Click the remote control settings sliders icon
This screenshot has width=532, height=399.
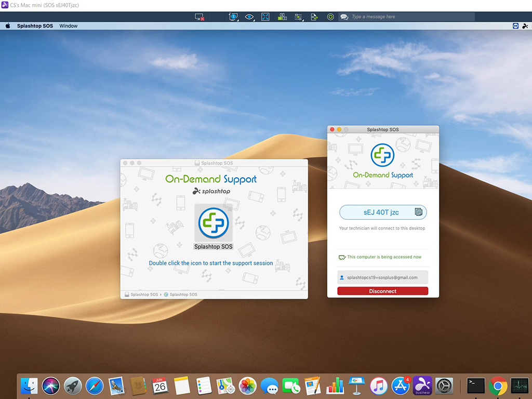pyautogui.click(x=298, y=17)
